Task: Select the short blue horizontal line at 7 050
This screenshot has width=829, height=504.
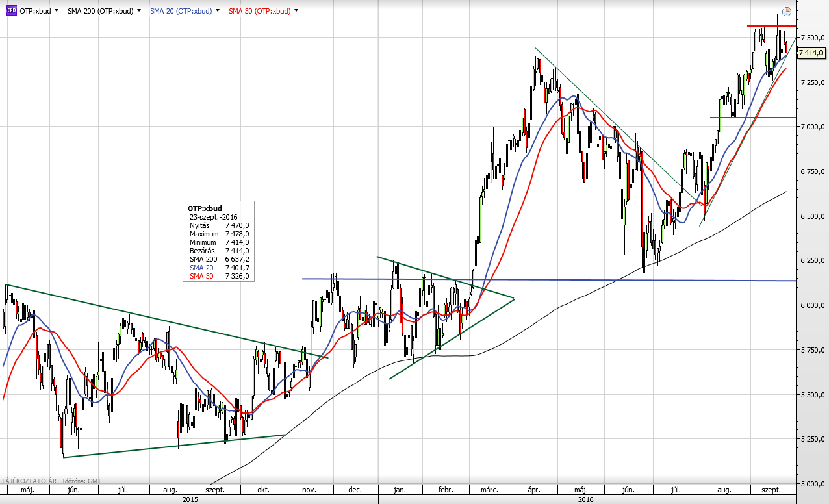Action: 754,118
